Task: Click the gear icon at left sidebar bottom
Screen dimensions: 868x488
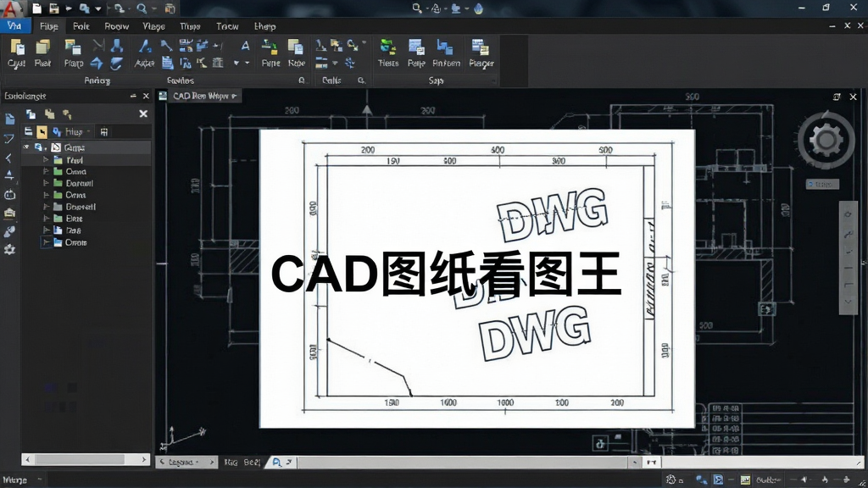Action: coord(9,250)
